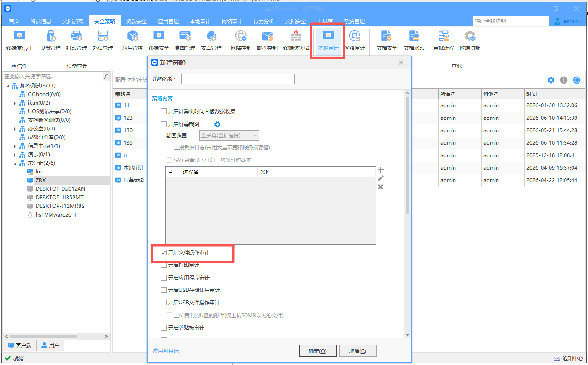Refresh the policy list with the blue refresh icon
This screenshot has height=365, width=588.
coord(577,80)
